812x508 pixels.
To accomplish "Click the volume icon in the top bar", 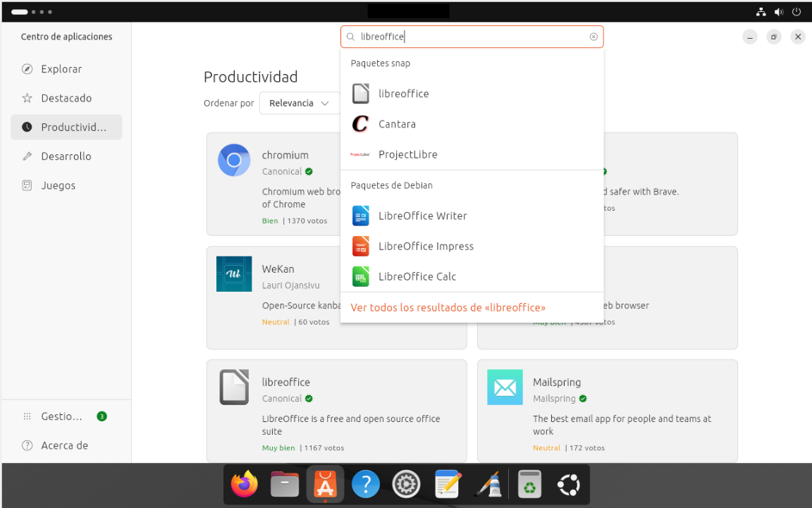I will point(780,11).
